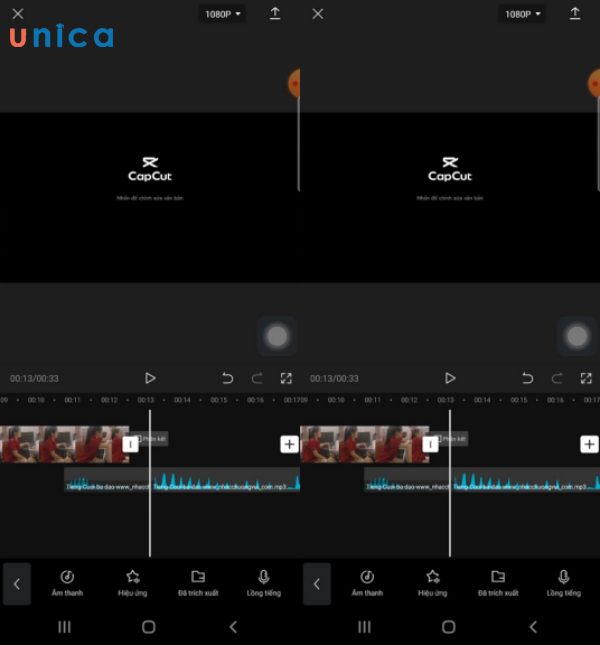Image resolution: width=600 pixels, height=645 pixels.
Task: Play the preview in right screen
Action: [x=450, y=378]
